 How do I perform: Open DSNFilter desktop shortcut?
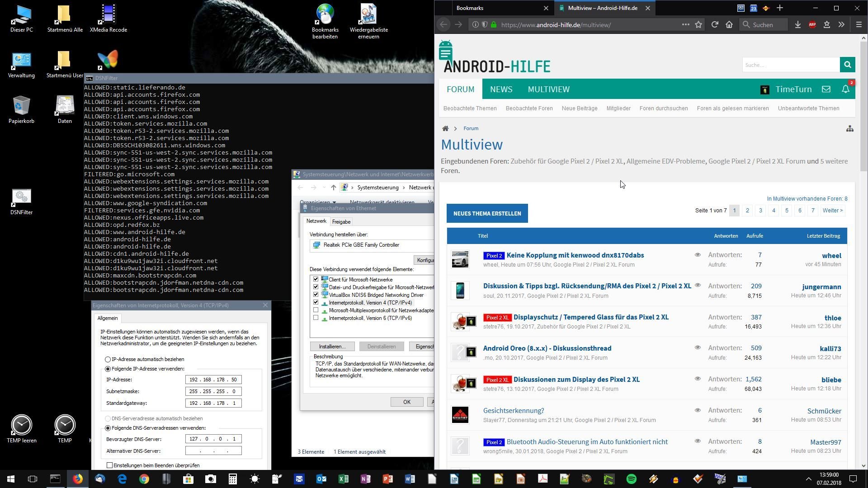pos(21,202)
